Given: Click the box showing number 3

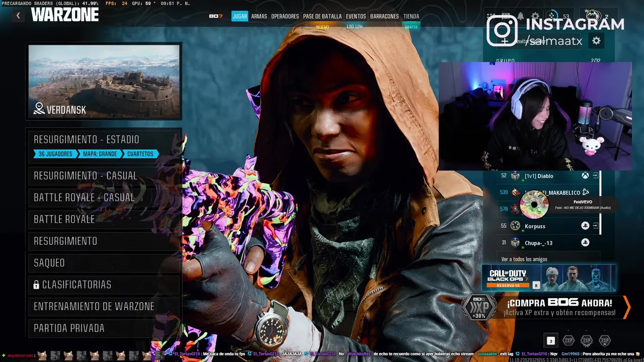Looking at the screenshot, I should click(550, 341).
